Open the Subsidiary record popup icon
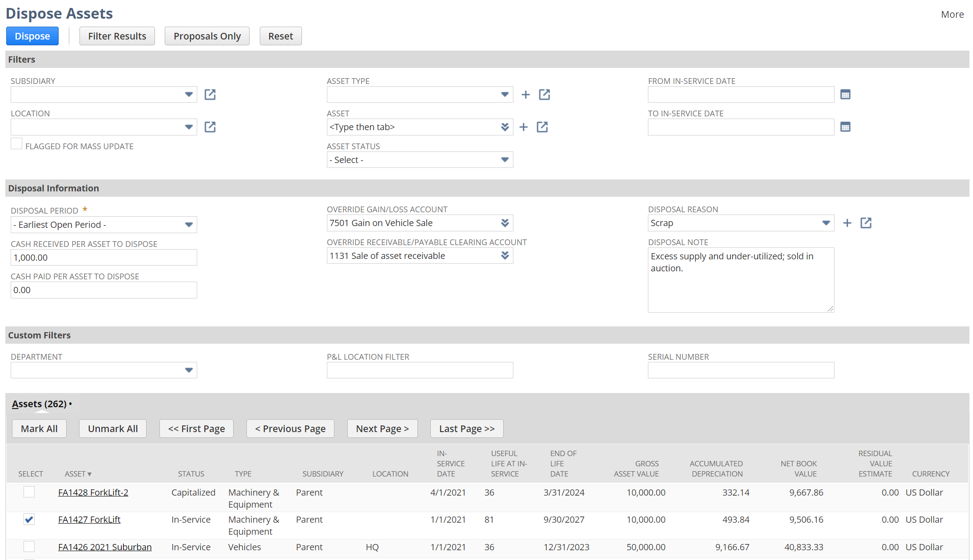This screenshot has height=560, width=973. (x=210, y=95)
